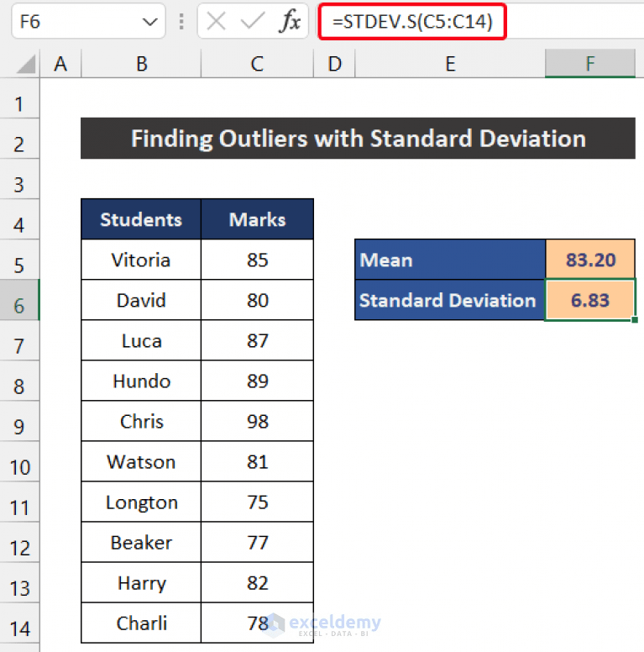Select Watson's marks cell 81
This screenshot has height=652, width=644.
point(257,461)
